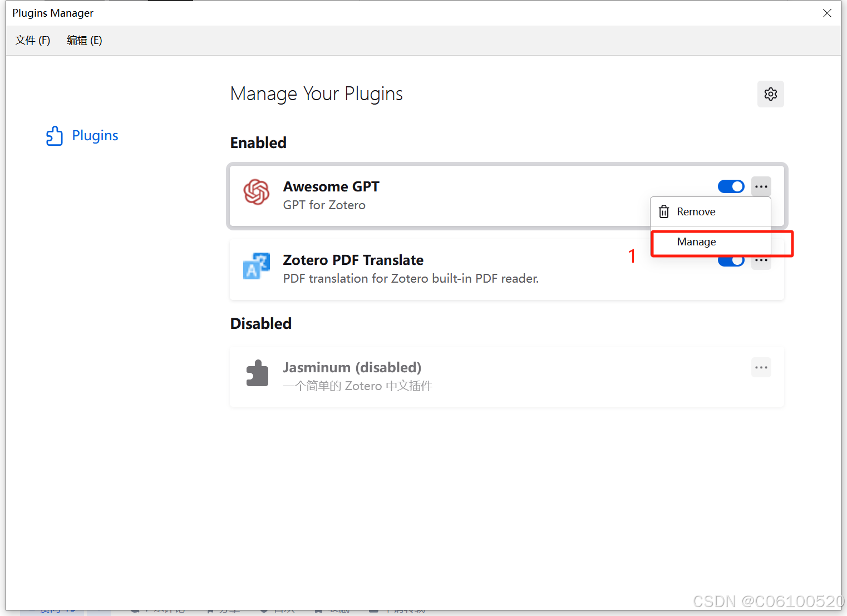Open the gear settings button for plugins
847x616 pixels.
[x=770, y=94]
